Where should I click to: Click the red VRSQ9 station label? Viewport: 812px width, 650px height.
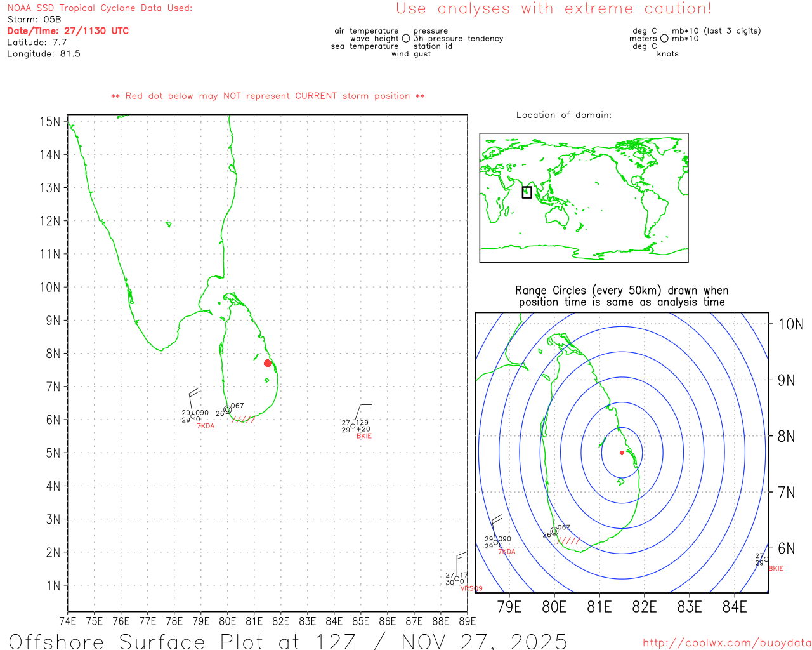point(471,588)
